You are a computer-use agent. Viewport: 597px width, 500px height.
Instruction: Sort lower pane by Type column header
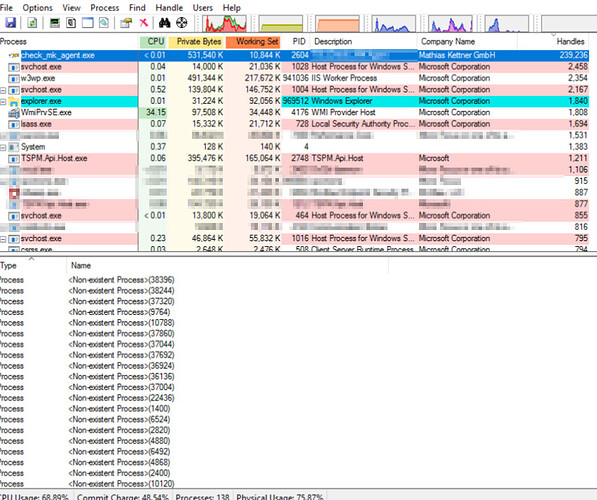33,265
